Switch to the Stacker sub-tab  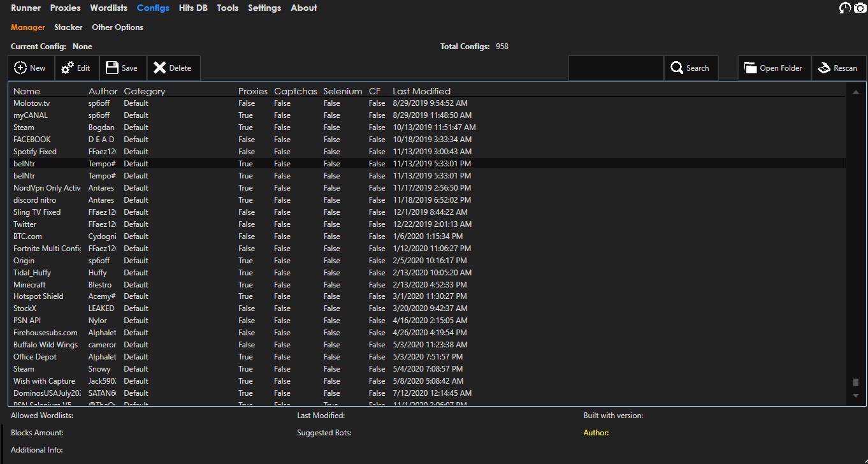pos(68,27)
